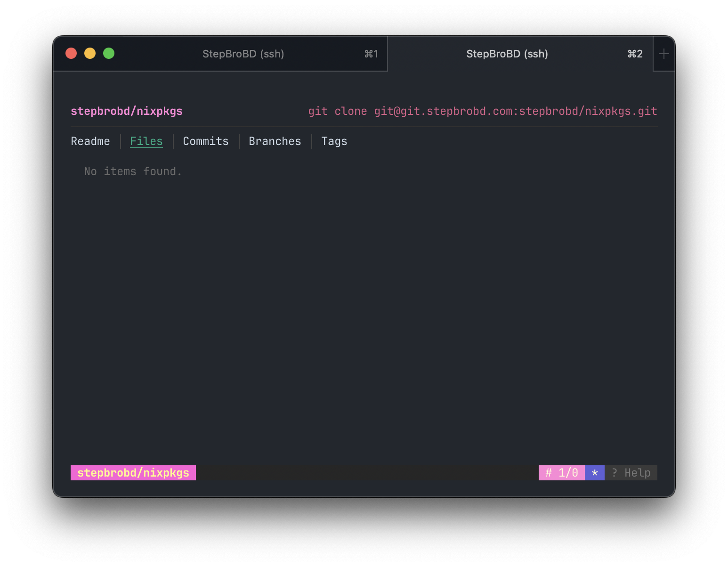Viewport: 728px width, 567px height.
Task: Click the plus icon to open new terminal tab
Action: point(664,53)
